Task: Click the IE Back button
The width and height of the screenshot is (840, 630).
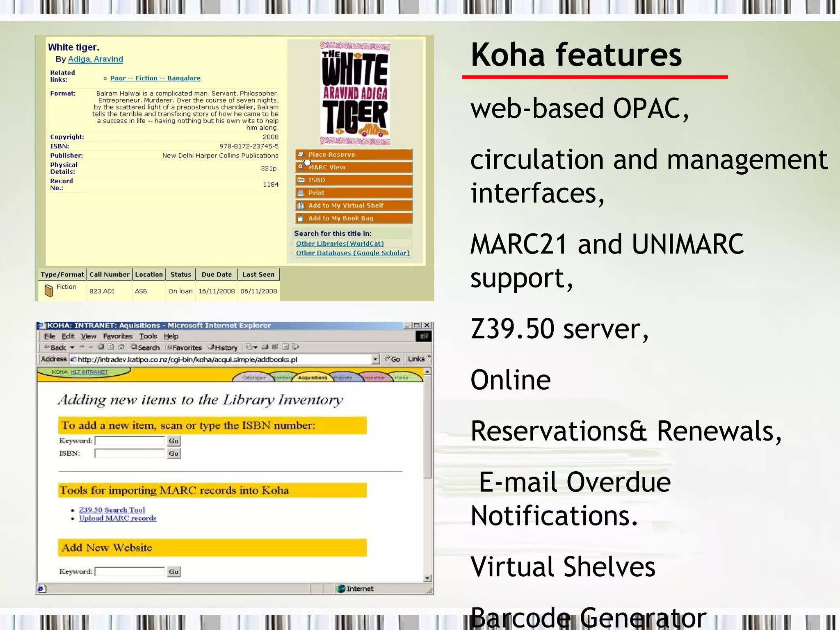Action: [x=55, y=347]
